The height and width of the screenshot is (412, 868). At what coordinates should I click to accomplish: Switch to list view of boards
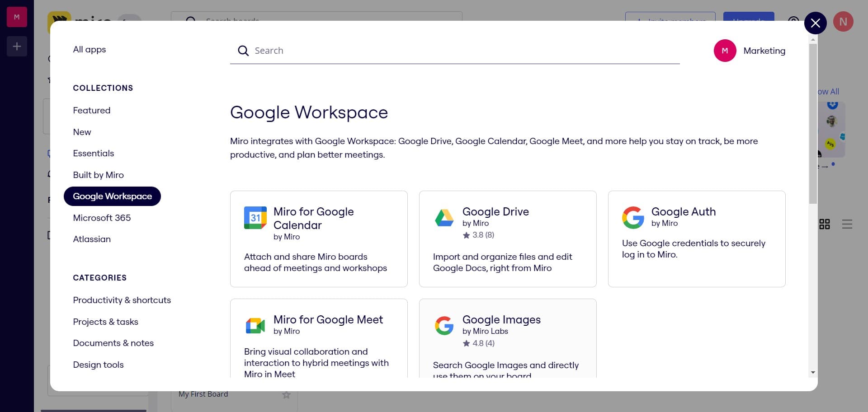pyautogui.click(x=847, y=224)
